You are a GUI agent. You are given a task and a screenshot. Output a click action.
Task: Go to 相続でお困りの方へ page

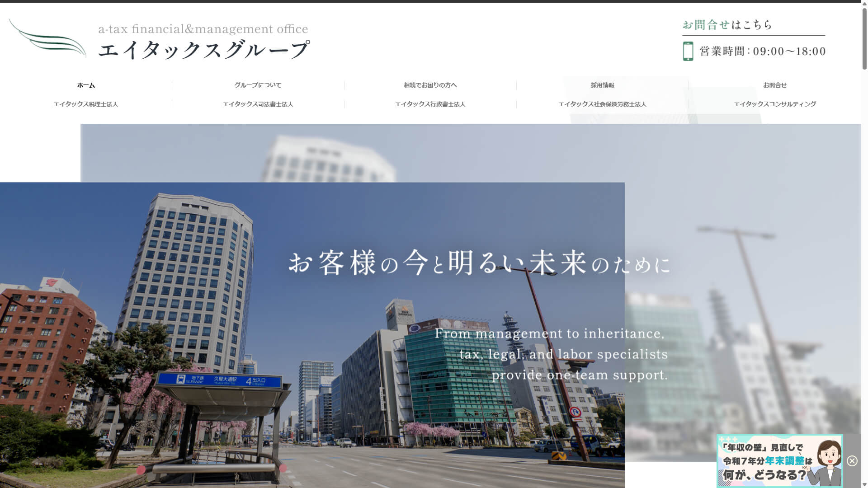click(430, 85)
